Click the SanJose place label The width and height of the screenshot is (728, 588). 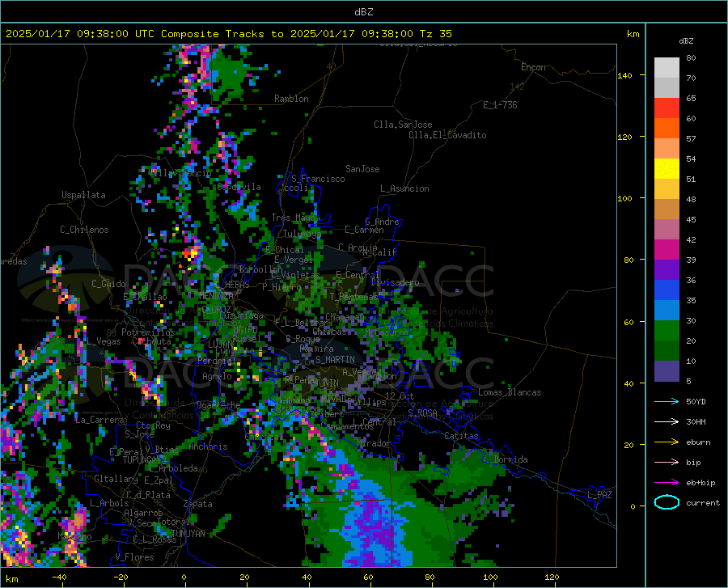(x=362, y=169)
